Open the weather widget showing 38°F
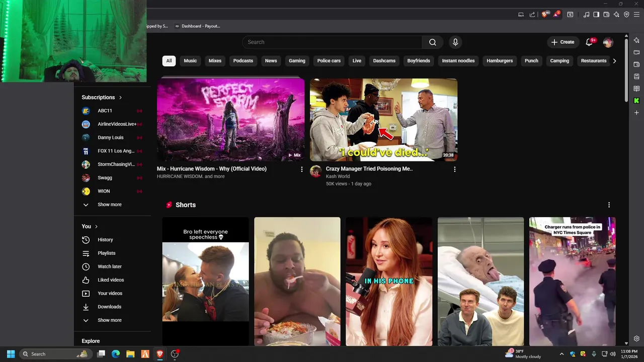Screen dimensions: 644x362 (x=523, y=354)
